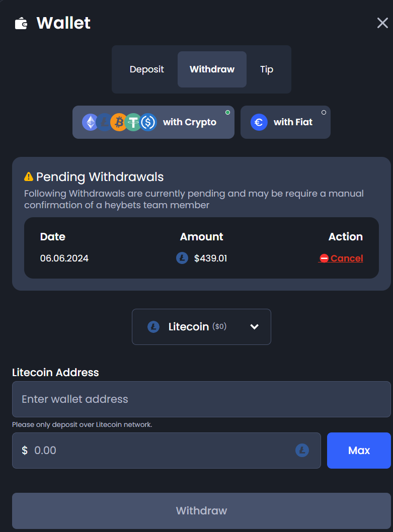Select the Withdraw tab
Image resolution: width=393 pixels, height=532 pixels.
coord(212,69)
